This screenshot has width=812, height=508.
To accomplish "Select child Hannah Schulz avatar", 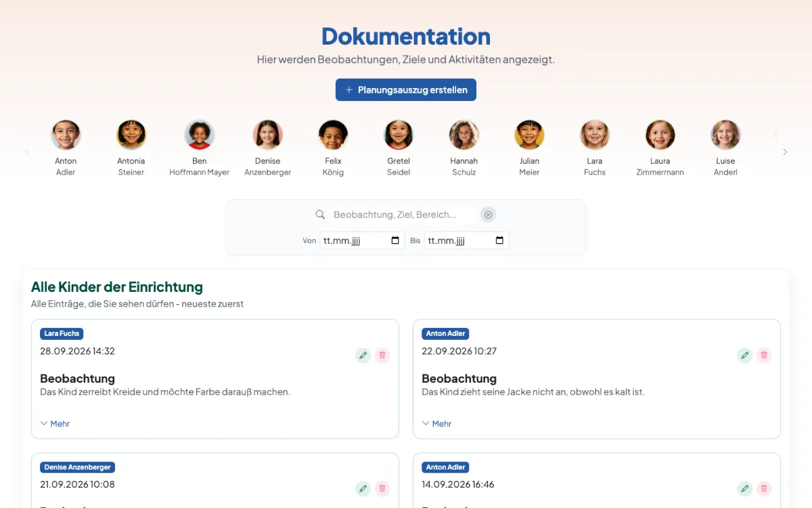I will [464, 135].
